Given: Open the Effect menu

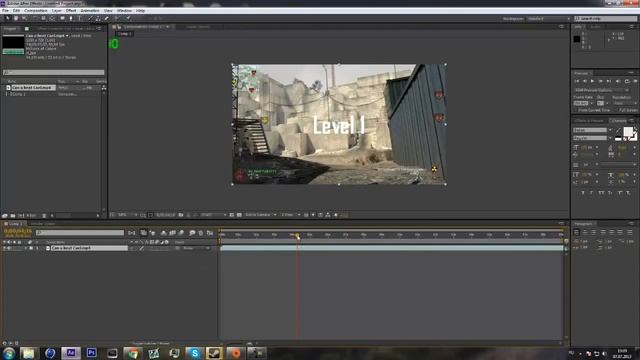Looking at the screenshot, I should pos(71,11).
